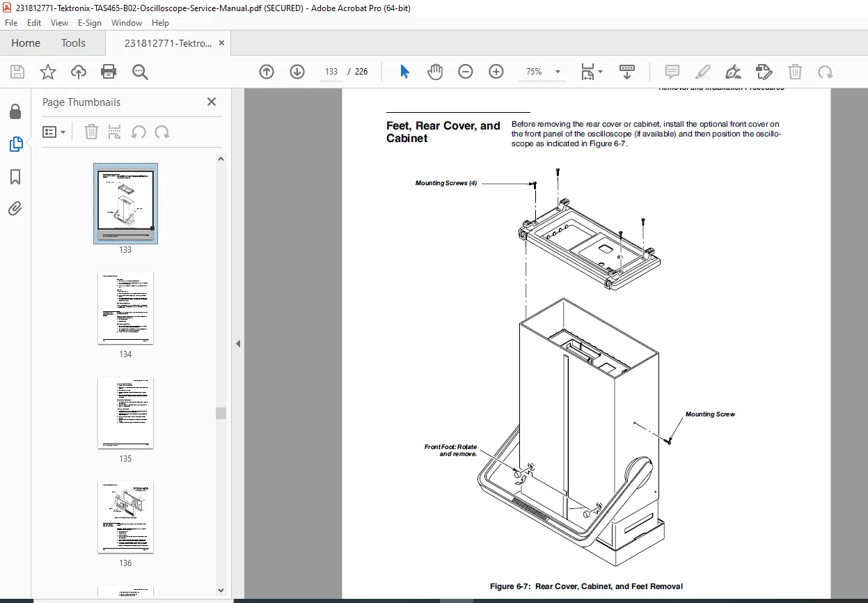
Task: Open the lock security panel in the sidebar
Action: (x=15, y=112)
